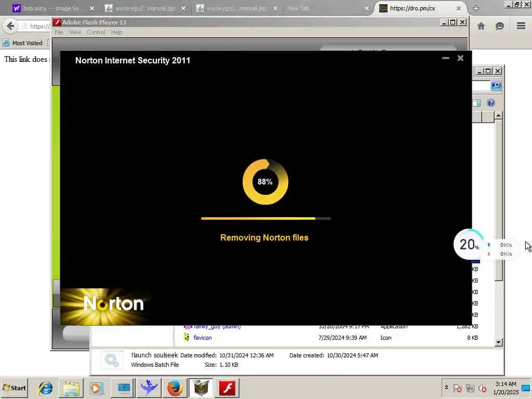Click the upload speed 0 K/s arrow

click(x=488, y=245)
